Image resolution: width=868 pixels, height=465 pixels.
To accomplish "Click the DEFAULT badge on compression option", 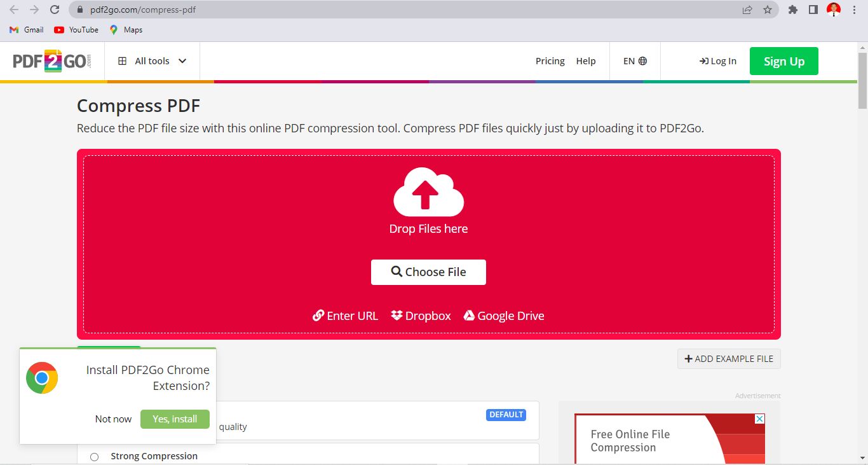I will [506, 415].
